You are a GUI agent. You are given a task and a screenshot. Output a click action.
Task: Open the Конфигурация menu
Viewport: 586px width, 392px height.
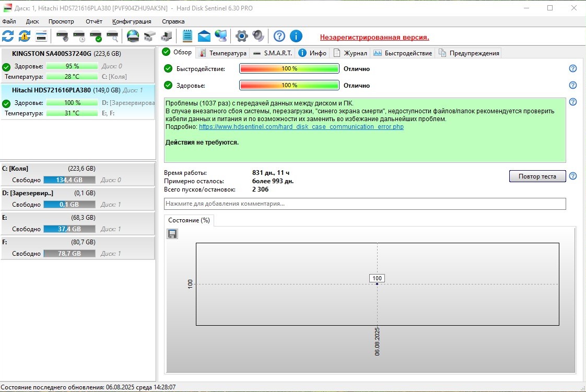point(132,21)
